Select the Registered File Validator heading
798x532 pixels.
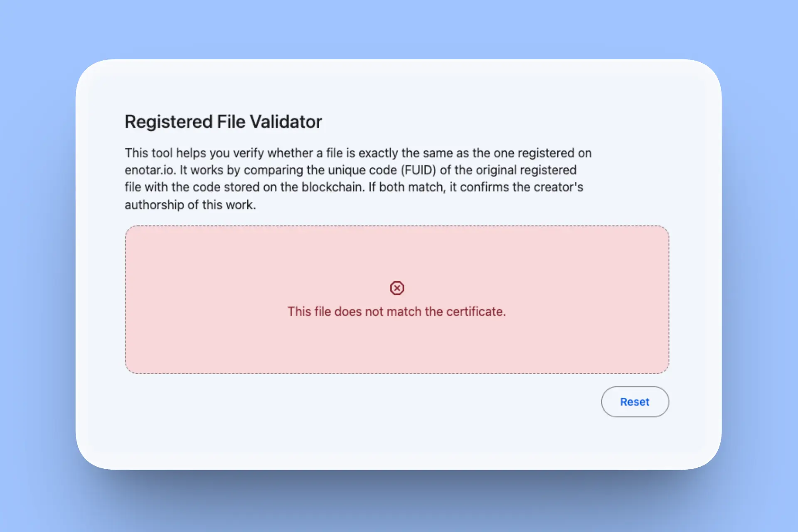[x=223, y=121]
